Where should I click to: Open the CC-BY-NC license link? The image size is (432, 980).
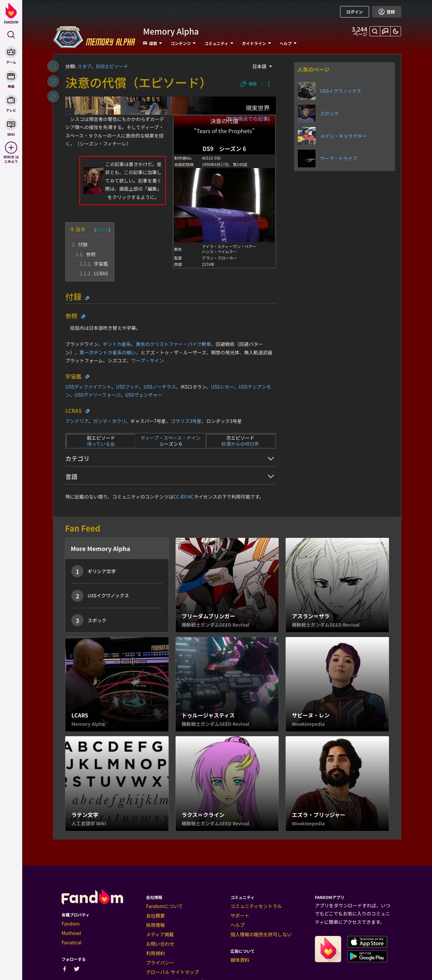183,497
